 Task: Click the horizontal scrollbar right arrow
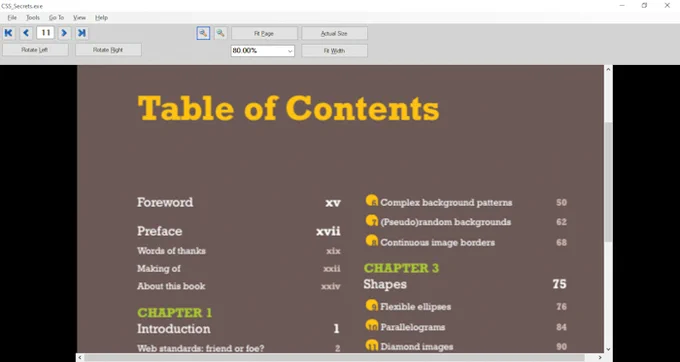pyautogui.click(x=600, y=358)
